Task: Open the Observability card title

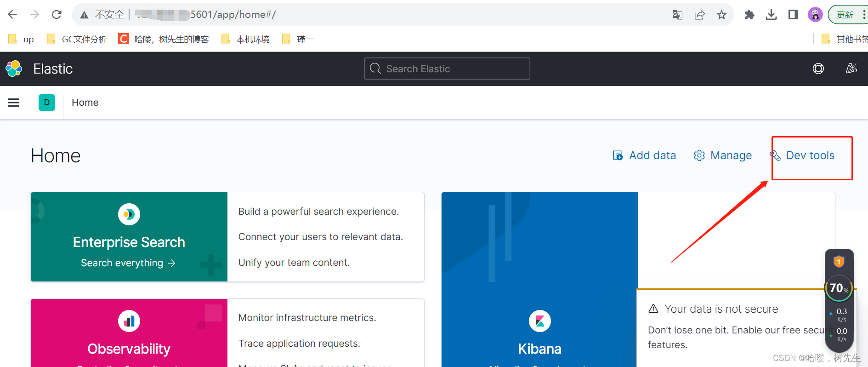Action: pyautogui.click(x=129, y=349)
